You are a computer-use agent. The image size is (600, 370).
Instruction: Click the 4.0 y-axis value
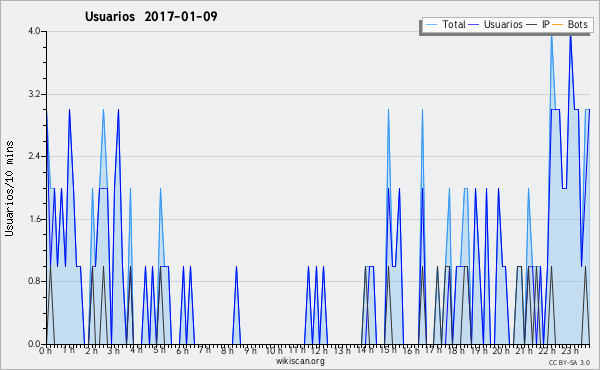point(34,31)
